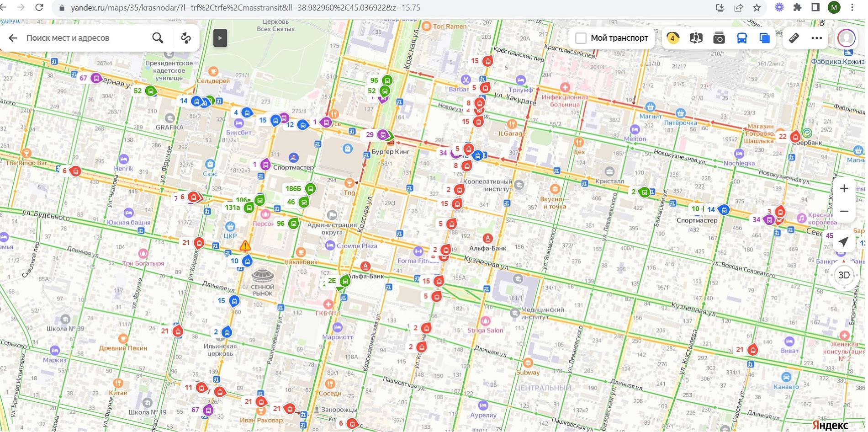
Task: Open the route builder icon
Action: coord(186,38)
